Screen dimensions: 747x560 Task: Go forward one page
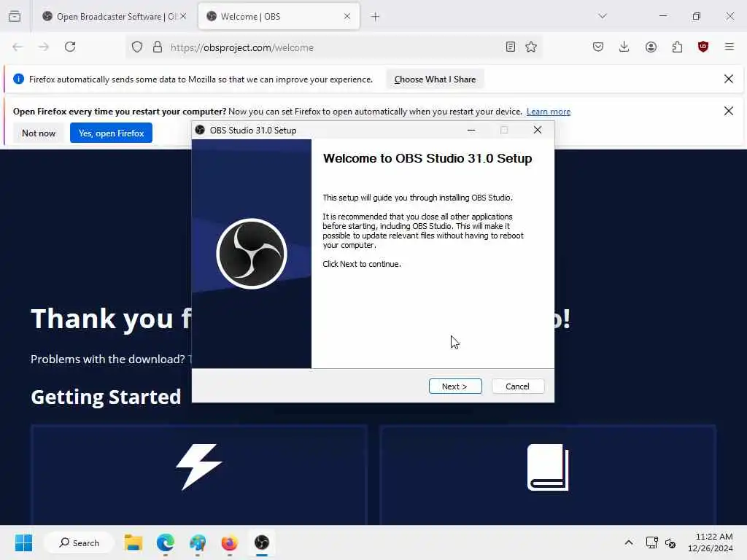[x=44, y=47]
